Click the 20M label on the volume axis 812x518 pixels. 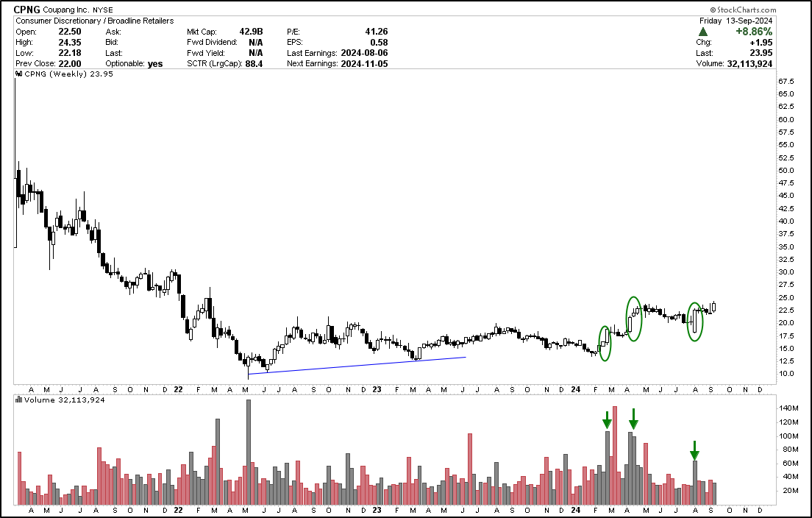click(x=788, y=491)
